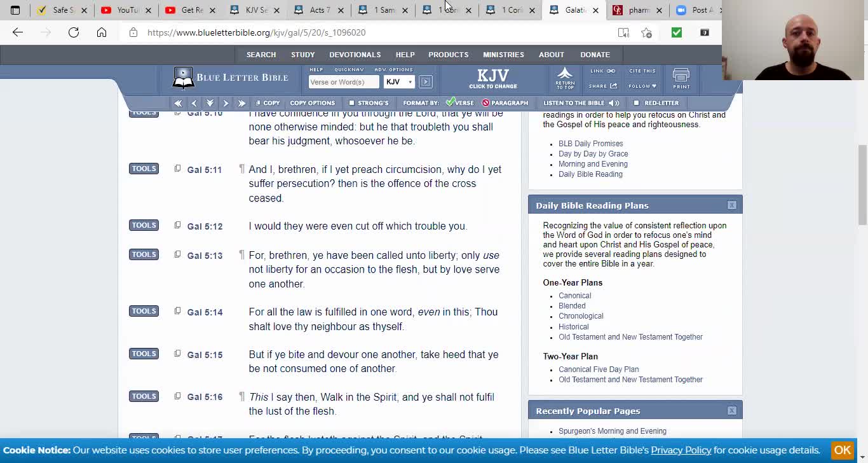Open the DEVOTIONALS menu
Viewport: 868px width, 463px height.
click(355, 55)
